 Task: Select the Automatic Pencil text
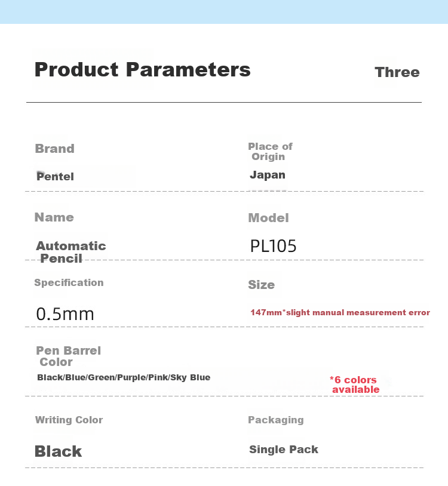71,252
